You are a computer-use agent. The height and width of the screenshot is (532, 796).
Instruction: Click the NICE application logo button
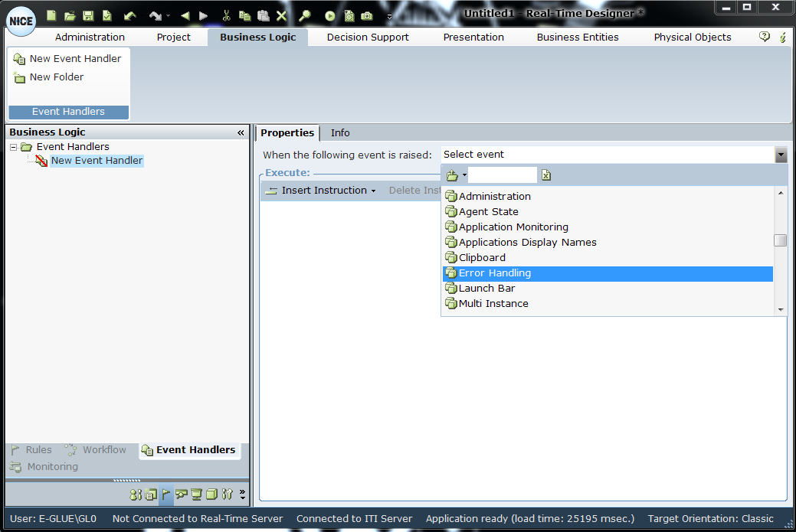[21, 21]
